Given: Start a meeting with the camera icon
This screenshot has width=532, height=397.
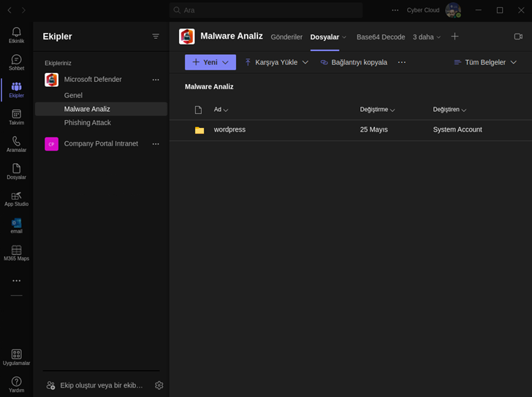Looking at the screenshot, I should (x=518, y=37).
